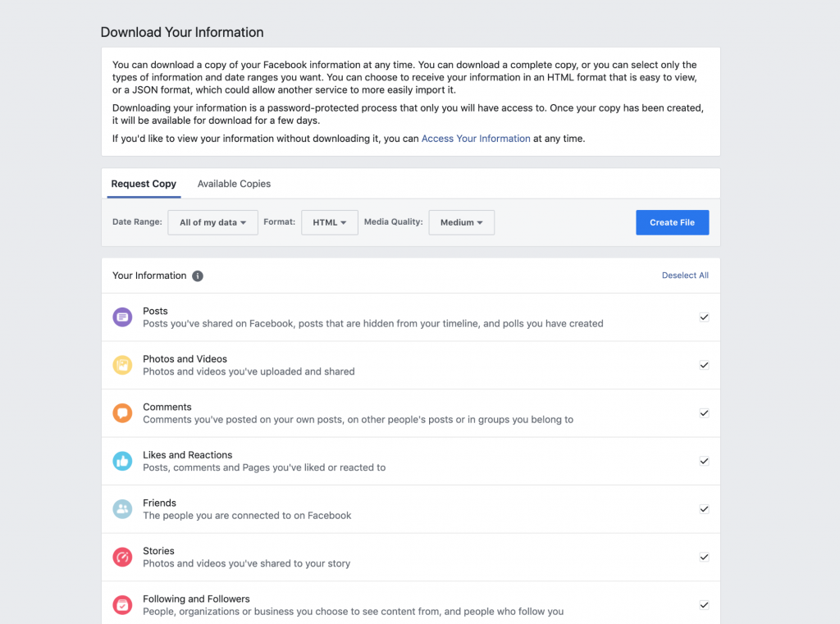This screenshot has width=840, height=624.
Task: Click the yellow Photos and Videos icon
Action: click(x=122, y=365)
